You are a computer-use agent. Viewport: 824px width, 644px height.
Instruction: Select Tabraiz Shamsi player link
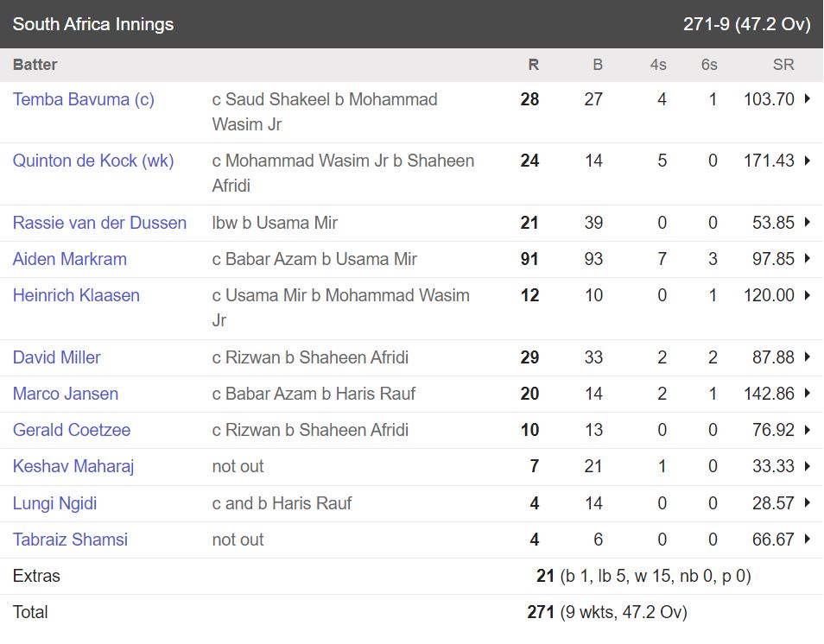coord(70,540)
